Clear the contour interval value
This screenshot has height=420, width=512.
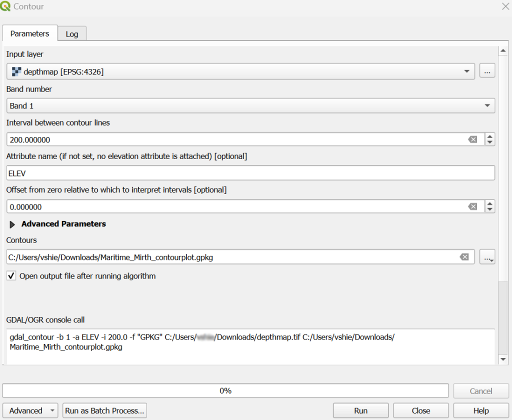pyautogui.click(x=472, y=139)
